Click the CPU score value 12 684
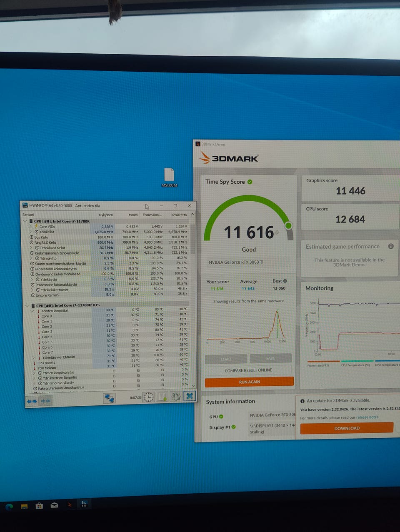The height and width of the screenshot is (532, 400). click(350, 219)
